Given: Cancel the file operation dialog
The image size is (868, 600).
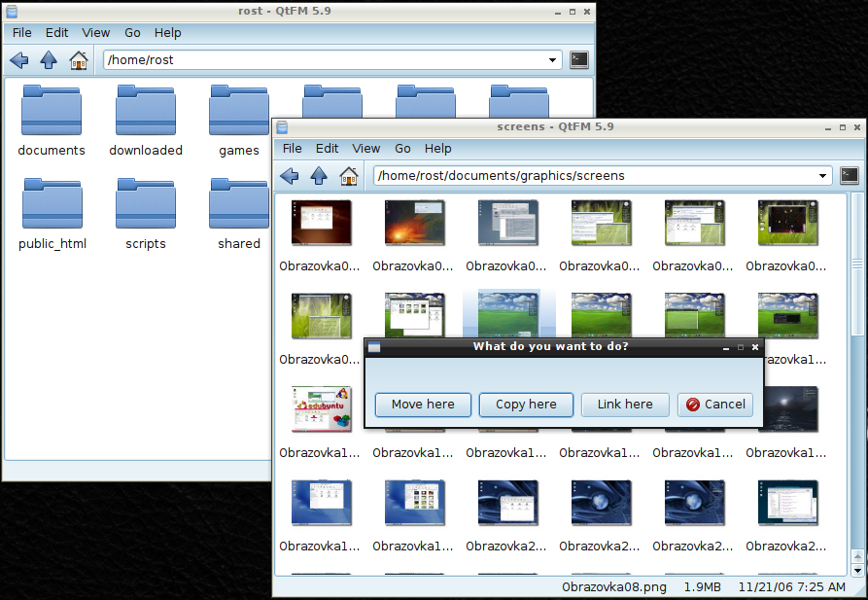Looking at the screenshot, I should [715, 405].
